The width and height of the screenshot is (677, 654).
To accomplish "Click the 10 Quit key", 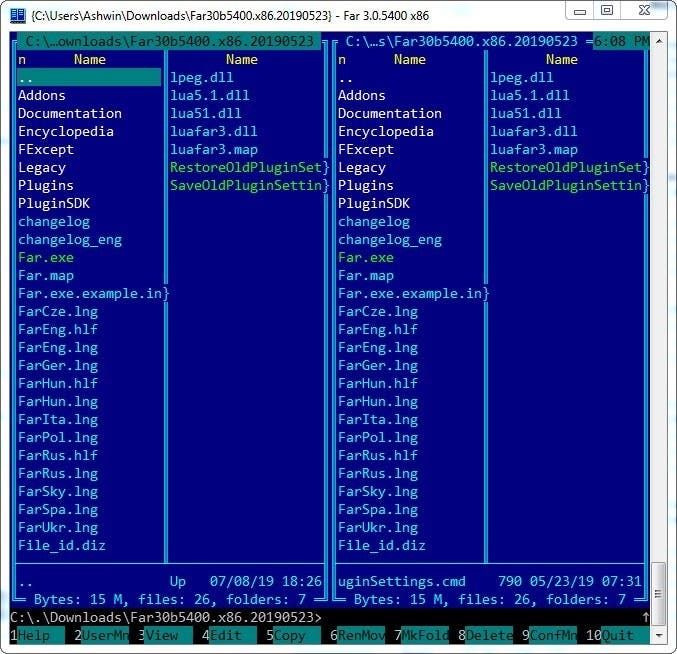I will click(617, 635).
